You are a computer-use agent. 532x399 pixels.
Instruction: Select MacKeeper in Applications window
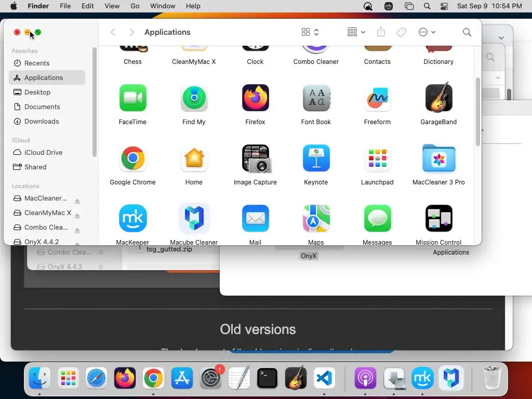click(x=132, y=219)
